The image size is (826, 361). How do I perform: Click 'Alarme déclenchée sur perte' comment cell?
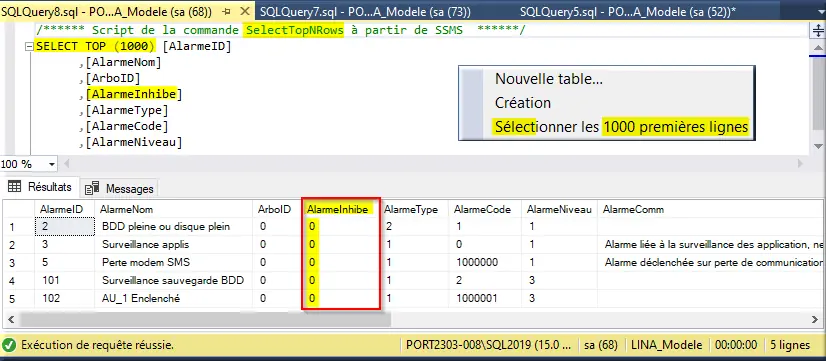[x=710, y=262]
